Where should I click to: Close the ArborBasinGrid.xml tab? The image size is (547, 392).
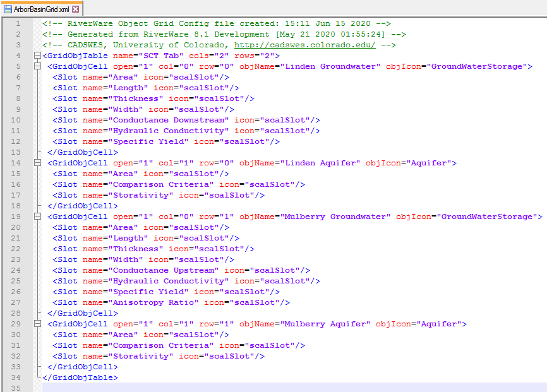pyautogui.click(x=76, y=9)
